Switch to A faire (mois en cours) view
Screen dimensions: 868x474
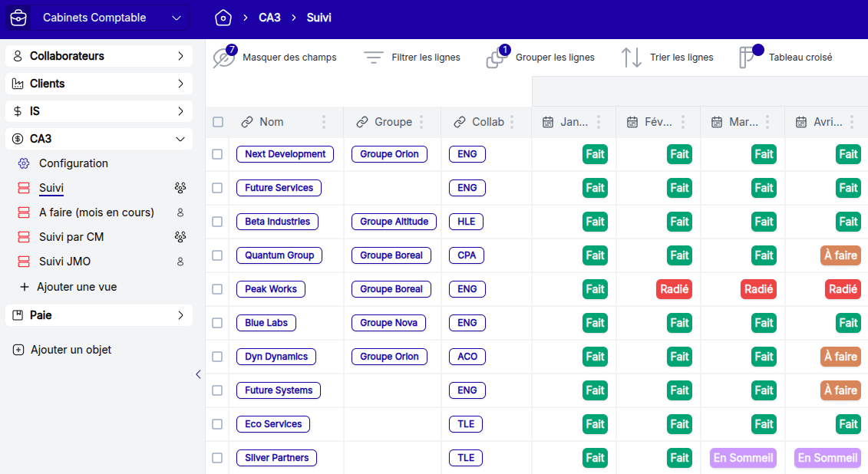[97, 212]
